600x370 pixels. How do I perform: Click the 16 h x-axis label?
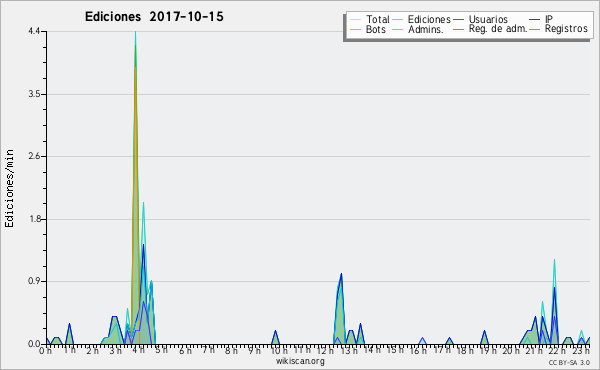click(x=418, y=350)
